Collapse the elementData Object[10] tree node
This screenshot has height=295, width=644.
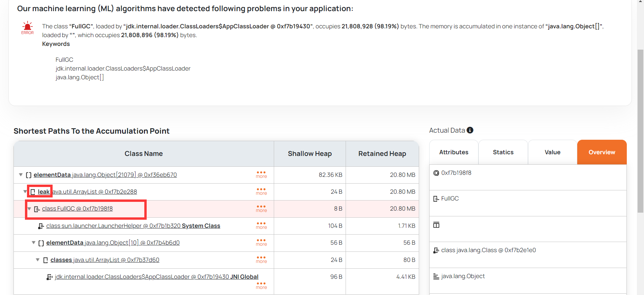coord(33,243)
